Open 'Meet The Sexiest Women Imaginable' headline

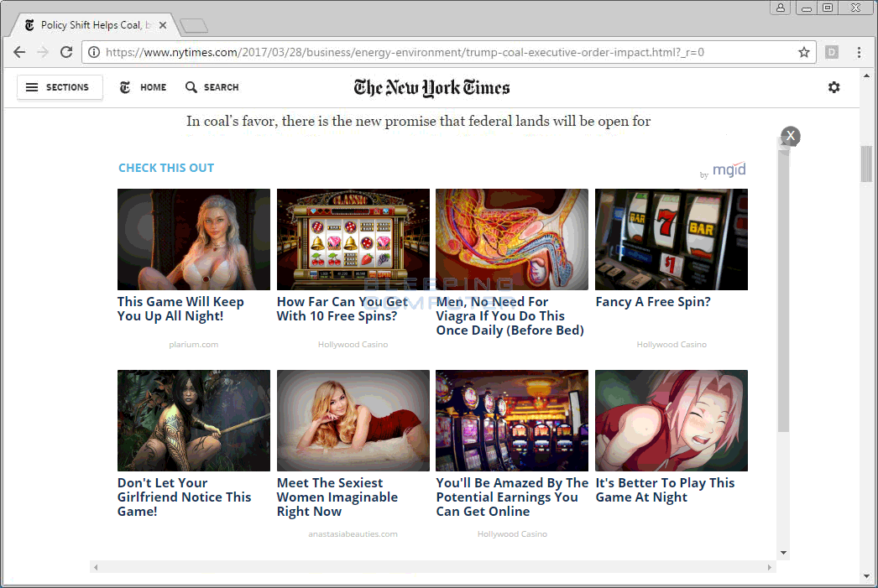(x=337, y=497)
